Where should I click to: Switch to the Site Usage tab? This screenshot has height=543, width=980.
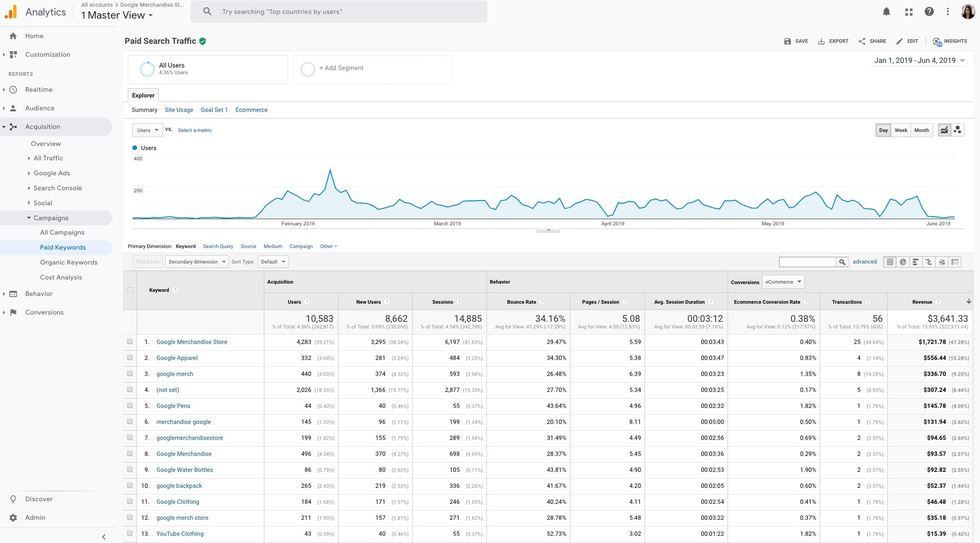[x=179, y=110]
